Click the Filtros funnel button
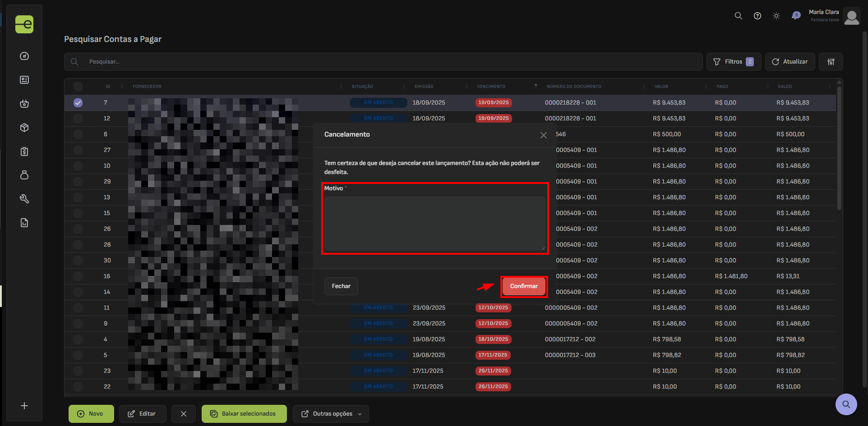868x426 pixels. 734,62
